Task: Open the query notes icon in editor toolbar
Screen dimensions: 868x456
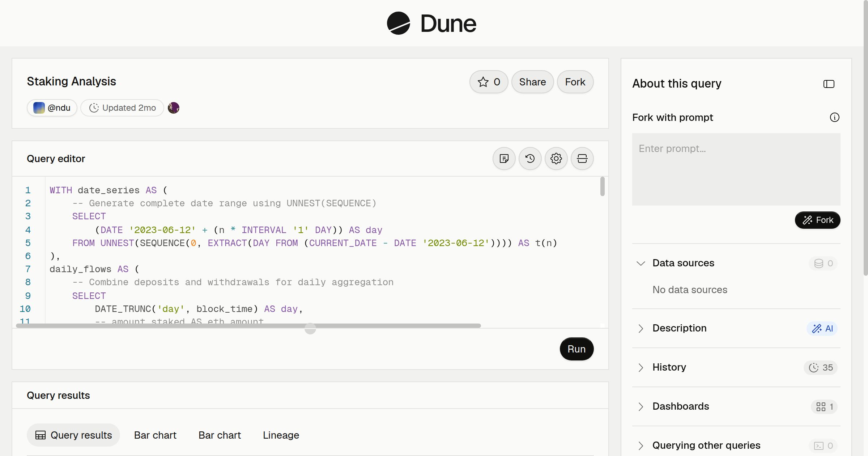Action: (x=504, y=159)
